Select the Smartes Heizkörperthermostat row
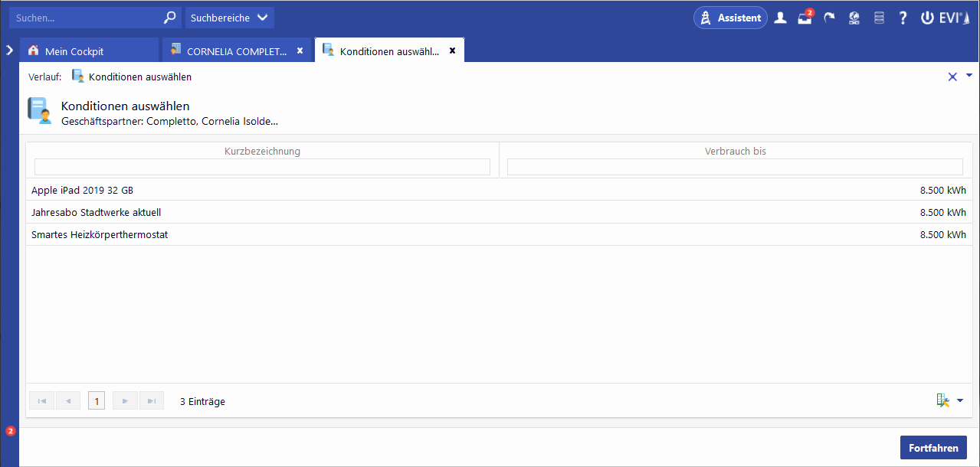This screenshot has height=467, width=980. [x=100, y=235]
